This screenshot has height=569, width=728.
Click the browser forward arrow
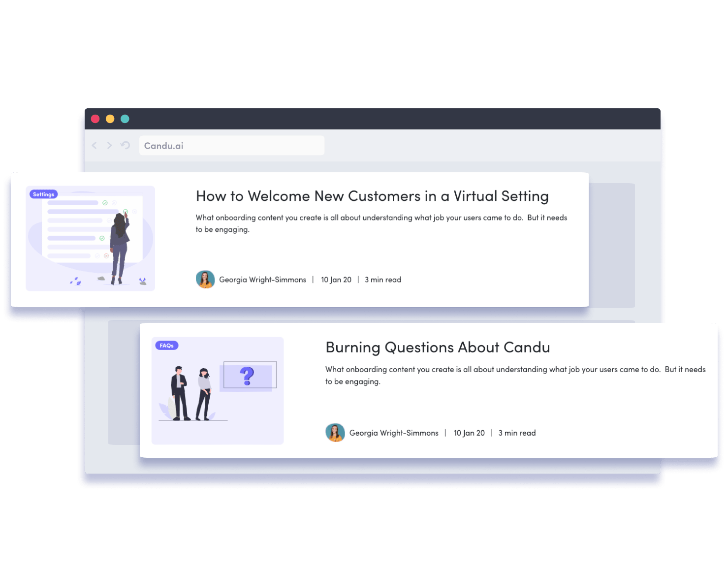[x=109, y=145]
